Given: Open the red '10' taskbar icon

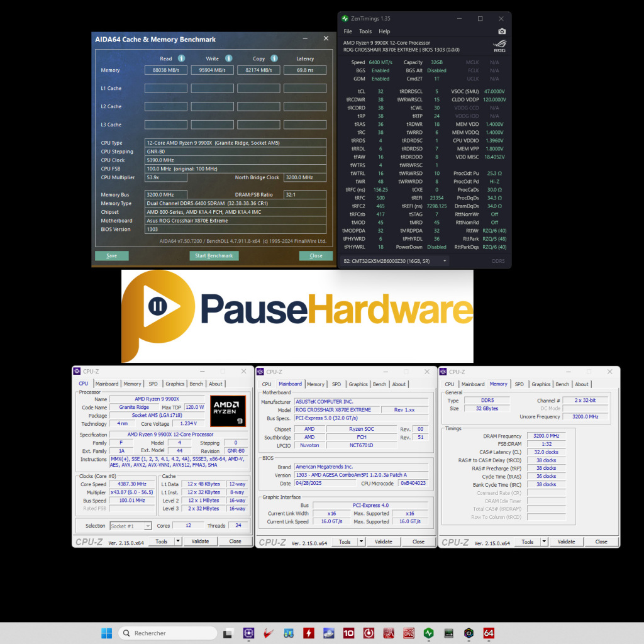Looking at the screenshot, I should (x=348, y=633).
